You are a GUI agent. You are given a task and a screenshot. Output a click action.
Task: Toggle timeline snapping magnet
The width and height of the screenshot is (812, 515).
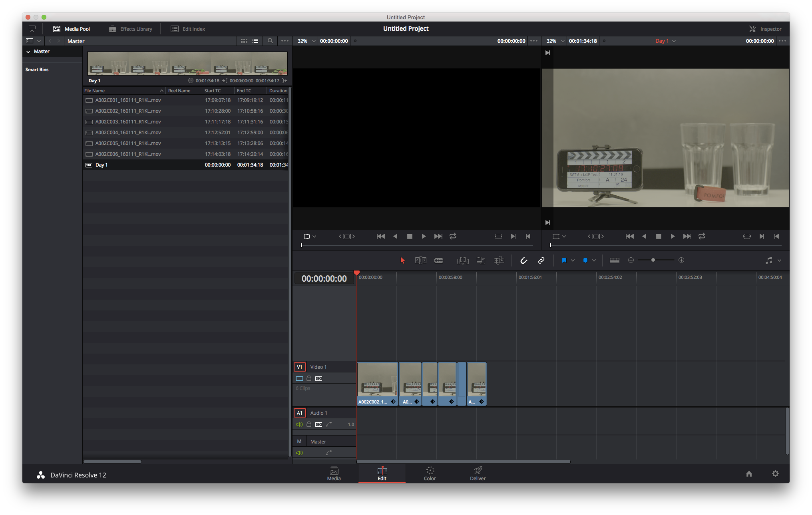(x=523, y=260)
